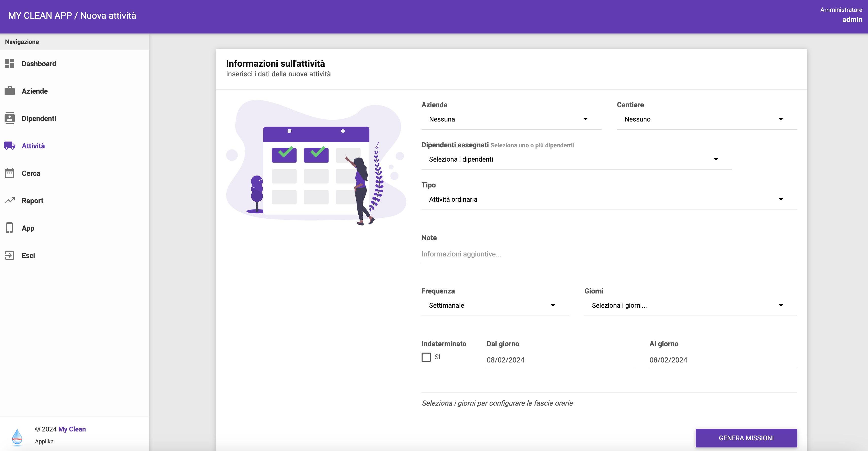Click the My Clean water drop logo
868x451 pixels.
click(17, 437)
